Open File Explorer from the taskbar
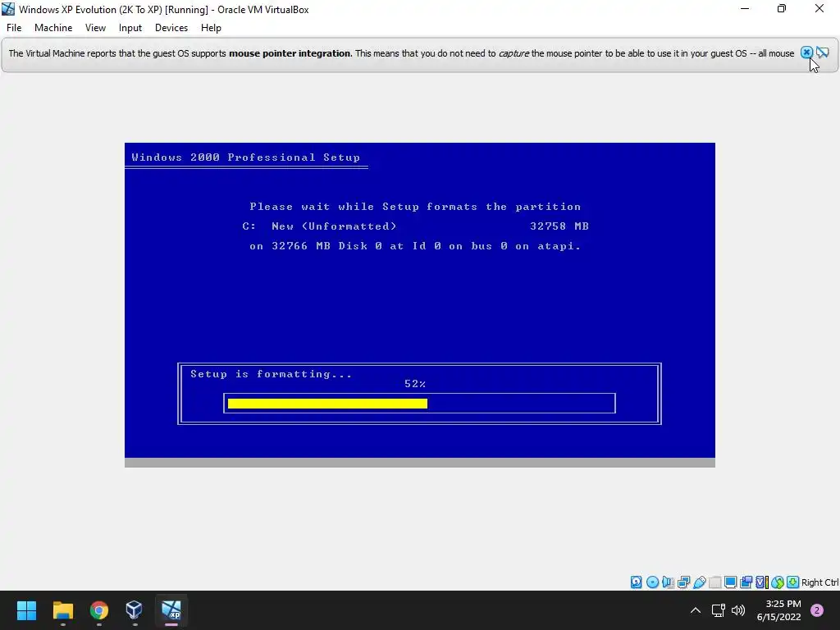Image resolution: width=840 pixels, height=630 pixels. (x=63, y=609)
